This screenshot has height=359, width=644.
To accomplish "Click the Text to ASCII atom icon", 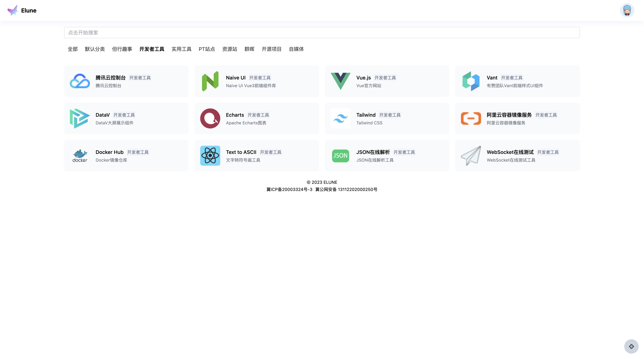I will pos(210,156).
